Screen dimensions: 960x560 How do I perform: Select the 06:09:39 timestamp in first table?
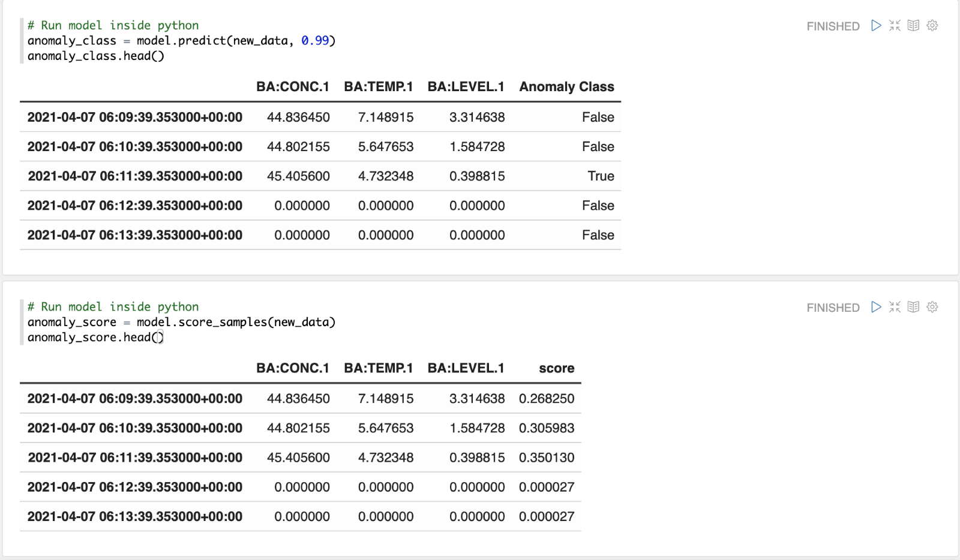[135, 118]
